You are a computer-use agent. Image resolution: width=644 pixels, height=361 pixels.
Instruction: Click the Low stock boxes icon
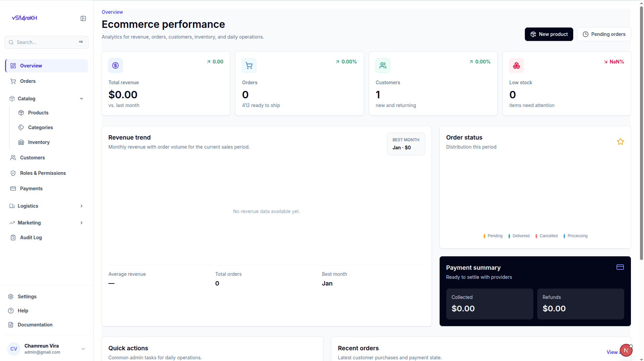pos(516,65)
